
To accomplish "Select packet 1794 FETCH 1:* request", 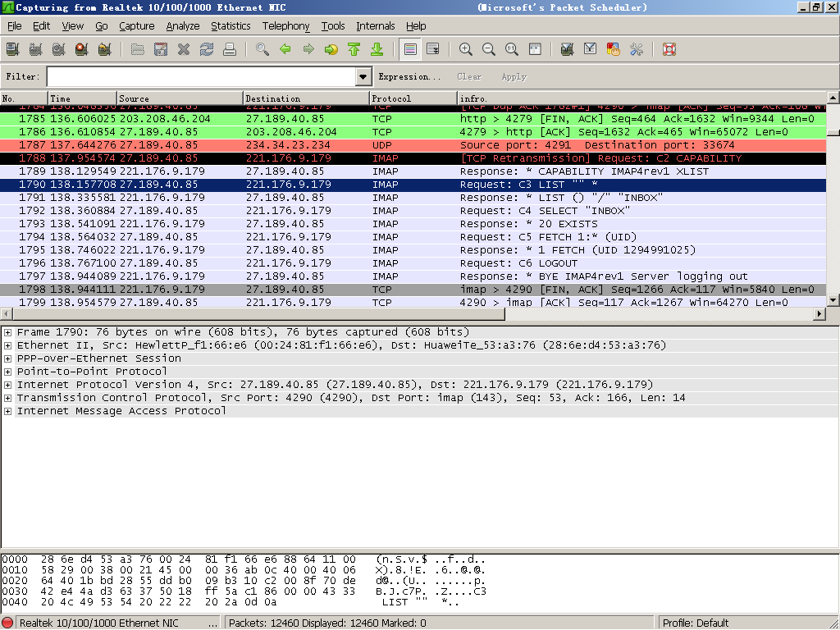I will point(413,237).
